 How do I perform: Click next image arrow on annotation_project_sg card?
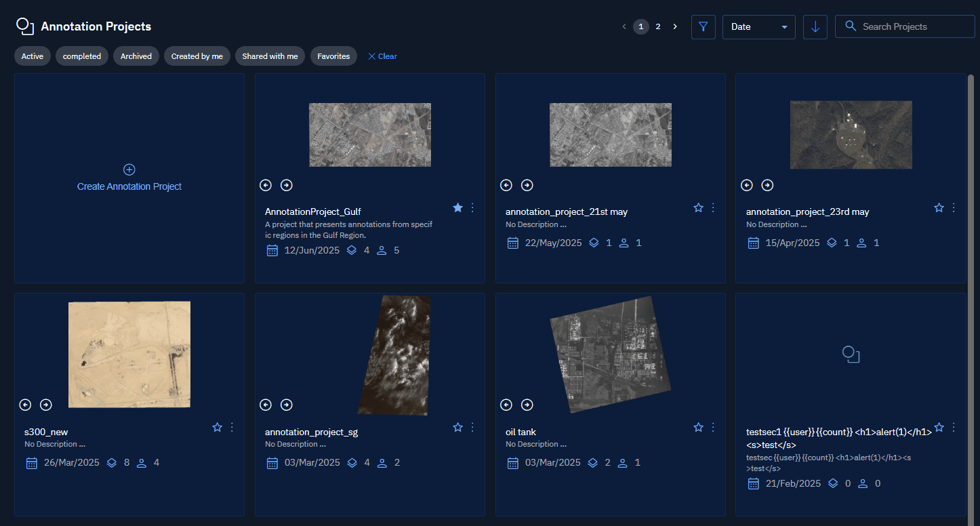pyautogui.click(x=287, y=405)
